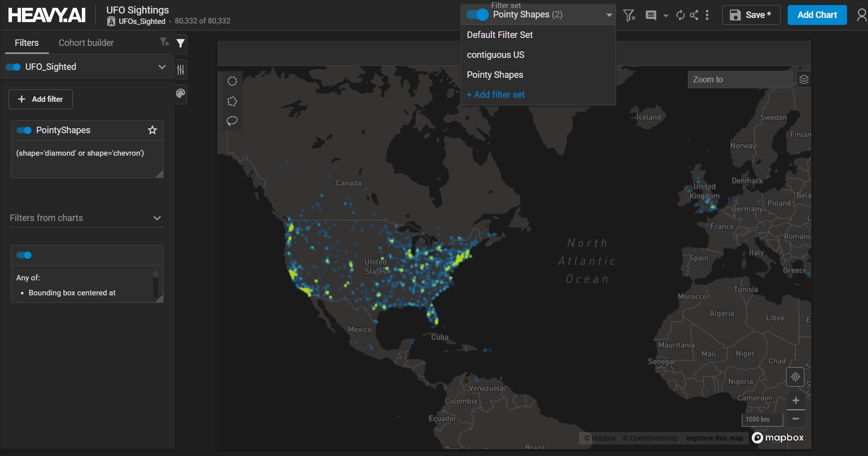Screen dimensions: 868x456
Task: Open the user account icon
Action: [x=862, y=15]
